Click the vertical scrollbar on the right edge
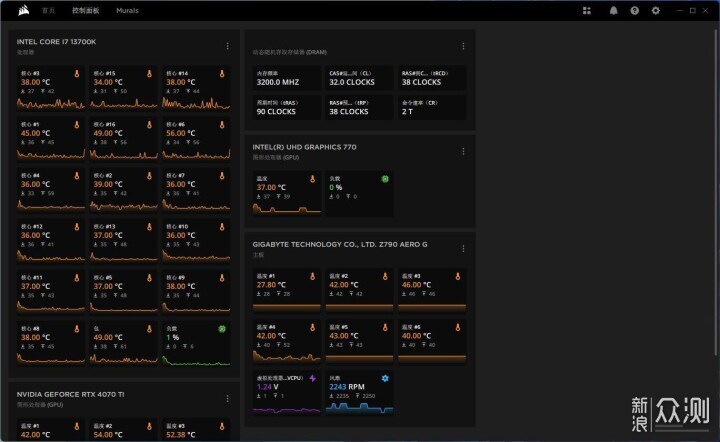720x442 pixels. [x=716, y=193]
